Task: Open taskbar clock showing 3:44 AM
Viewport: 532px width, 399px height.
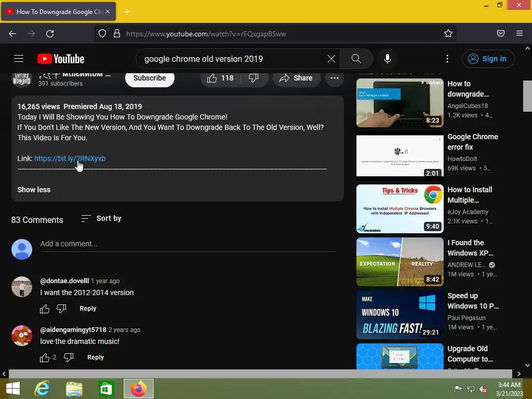Action: click(509, 389)
